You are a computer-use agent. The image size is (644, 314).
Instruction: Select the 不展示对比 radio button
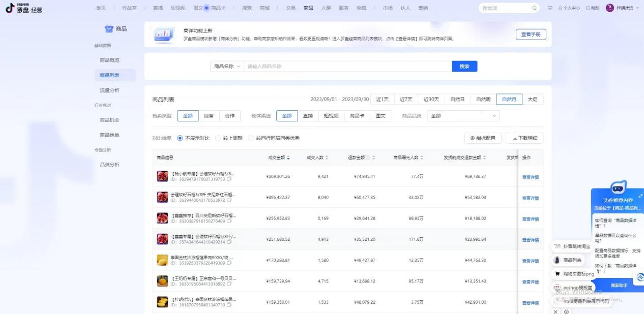coord(181,138)
